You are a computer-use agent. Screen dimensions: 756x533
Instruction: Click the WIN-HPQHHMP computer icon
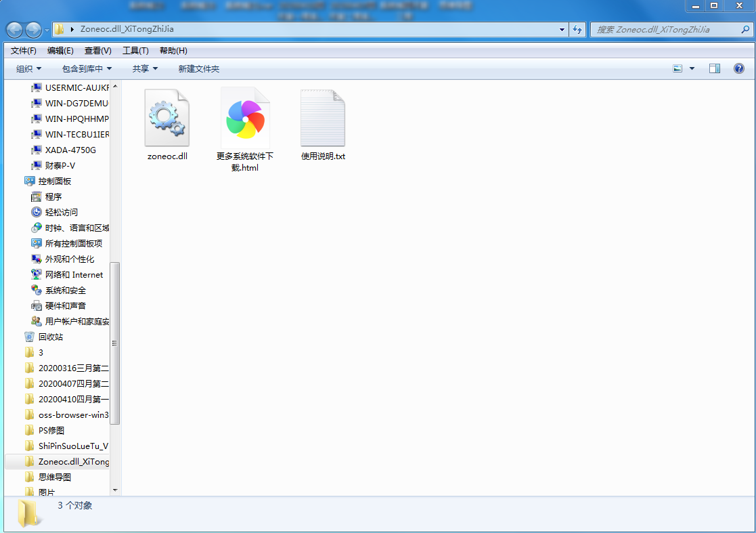pos(36,119)
